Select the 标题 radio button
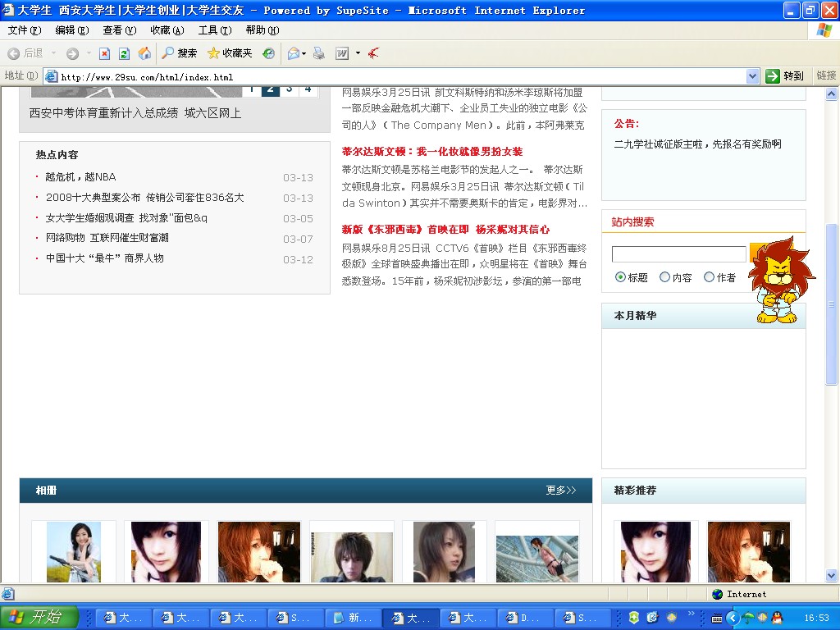This screenshot has width=840, height=630. 620,277
